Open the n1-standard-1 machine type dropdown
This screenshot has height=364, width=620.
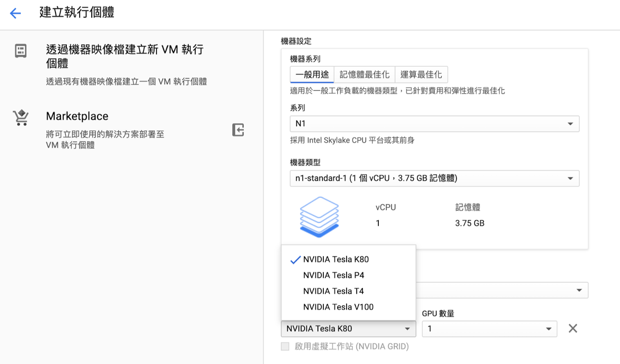point(434,178)
